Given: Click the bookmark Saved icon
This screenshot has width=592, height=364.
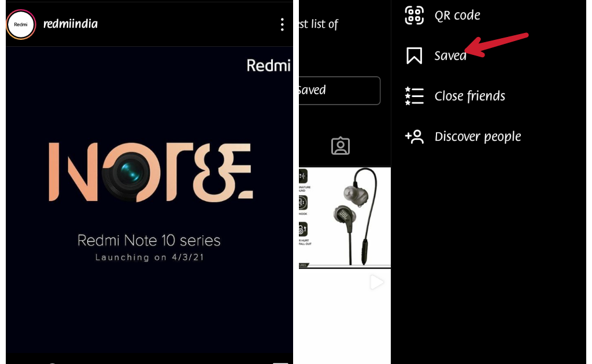Looking at the screenshot, I should pos(414,56).
